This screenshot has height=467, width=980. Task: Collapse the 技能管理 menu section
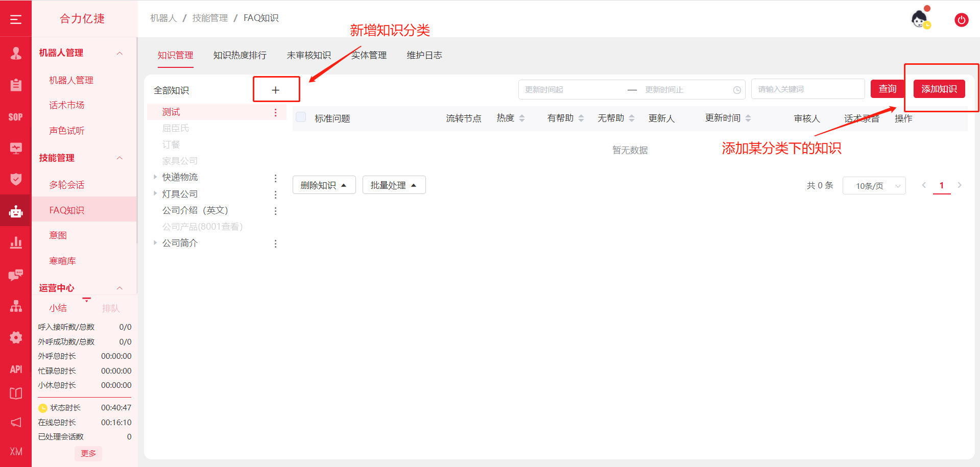[119, 158]
